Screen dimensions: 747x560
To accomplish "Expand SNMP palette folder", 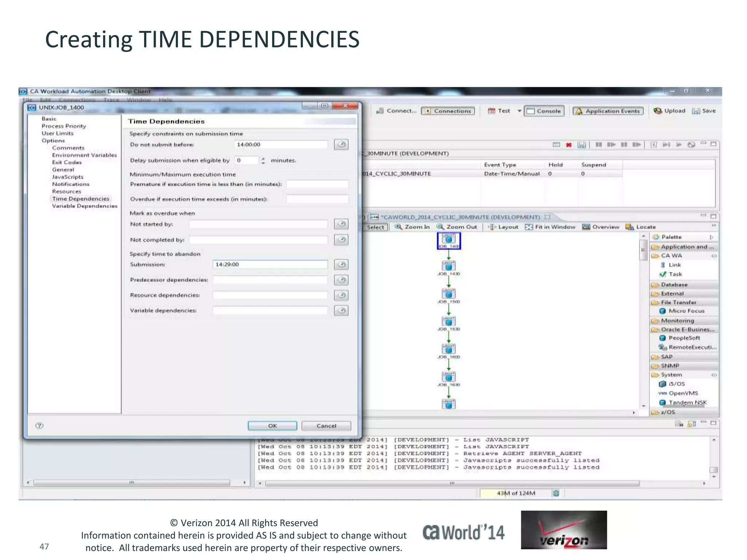I will click(x=684, y=366).
